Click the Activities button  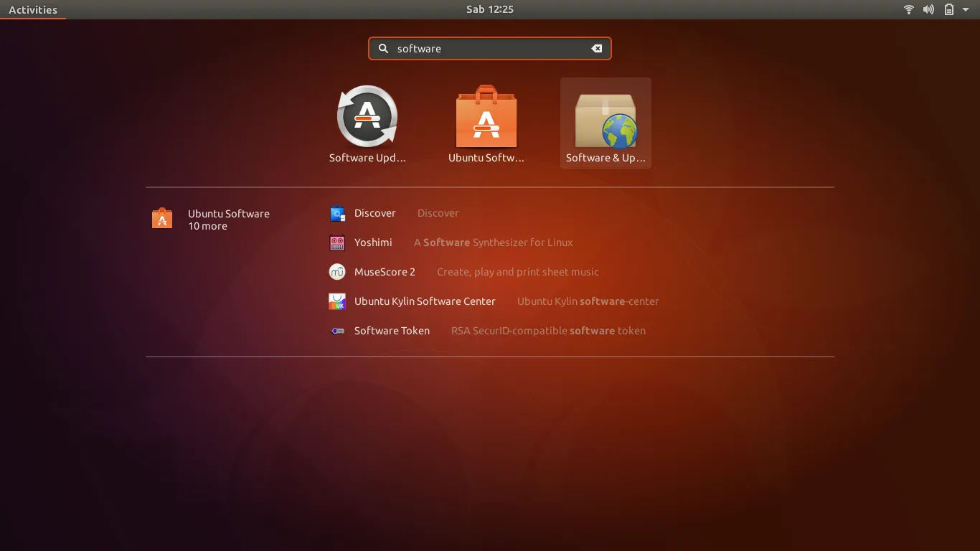tap(33, 9)
